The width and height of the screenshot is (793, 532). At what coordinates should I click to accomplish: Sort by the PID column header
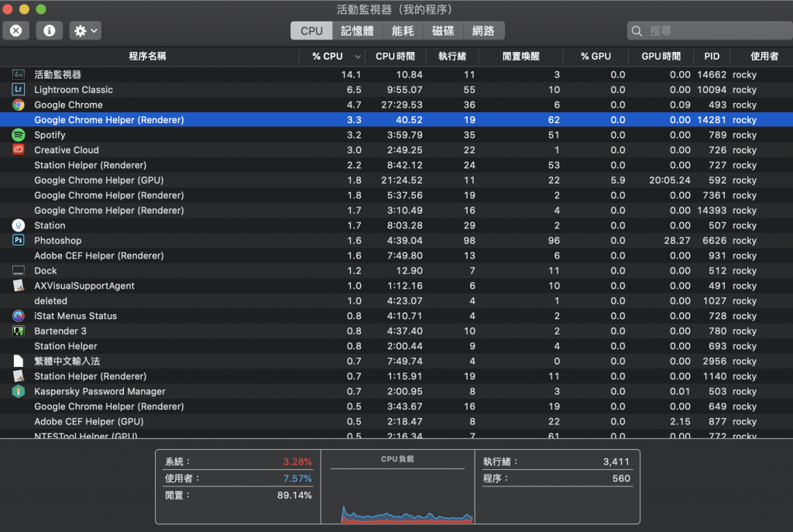point(712,56)
